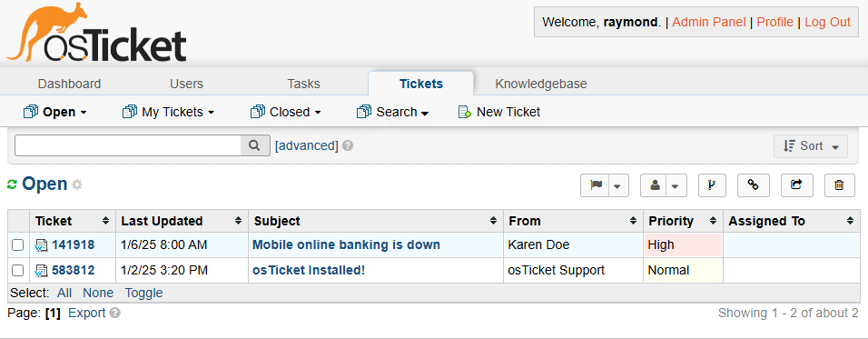Click the green refresh icon beside Open

pyautogui.click(x=12, y=184)
